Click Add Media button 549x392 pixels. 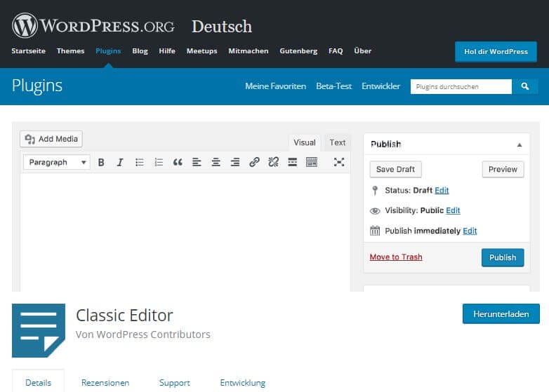(x=51, y=139)
